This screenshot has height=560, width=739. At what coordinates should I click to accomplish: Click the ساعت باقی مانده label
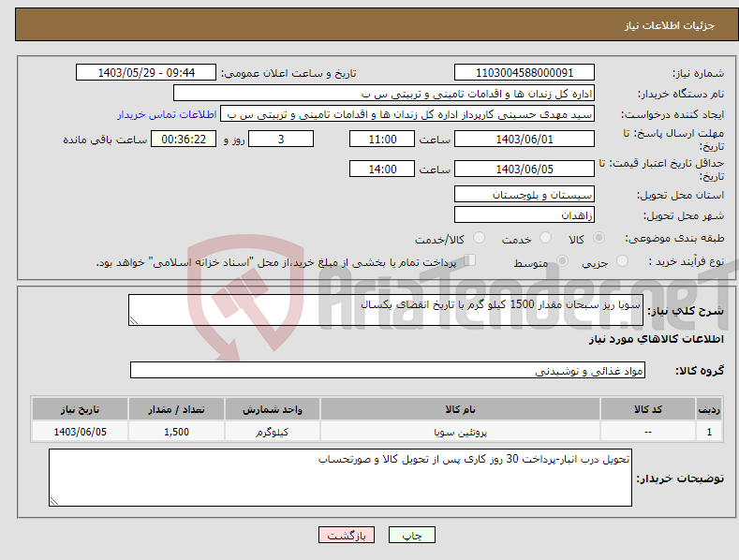[x=105, y=140]
